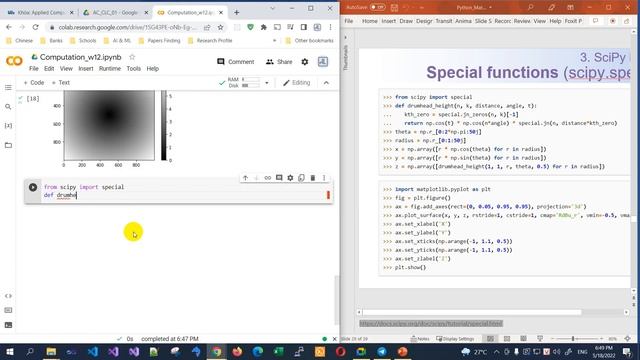Open Colab variables panel icon

(8, 125)
